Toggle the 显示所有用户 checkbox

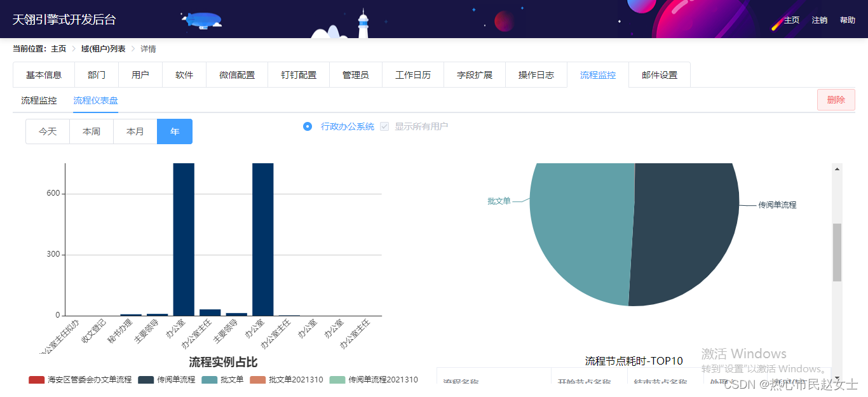pyautogui.click(x=384, y=126)
